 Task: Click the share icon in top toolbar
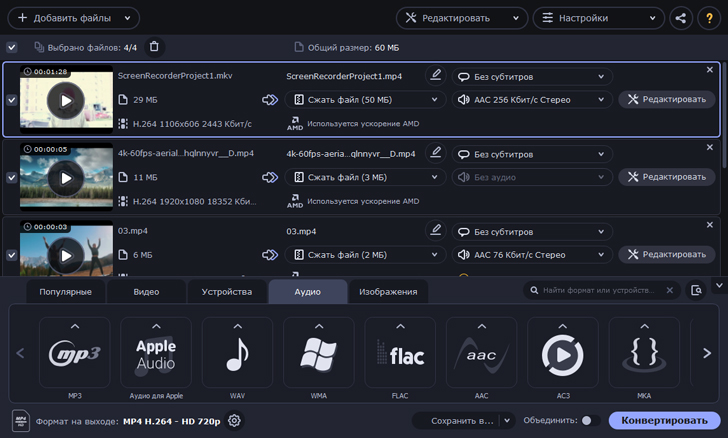point(680,18)
